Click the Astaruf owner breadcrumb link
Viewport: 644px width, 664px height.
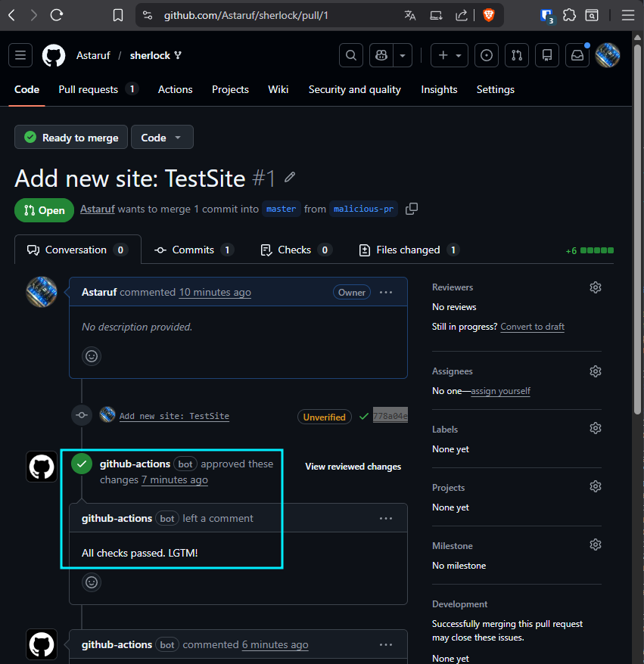tap(93, 55)
